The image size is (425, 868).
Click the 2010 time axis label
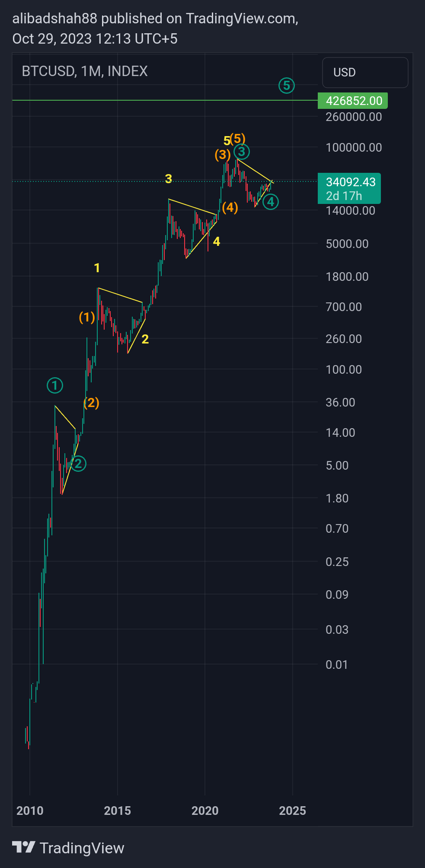tap(30, 811)
